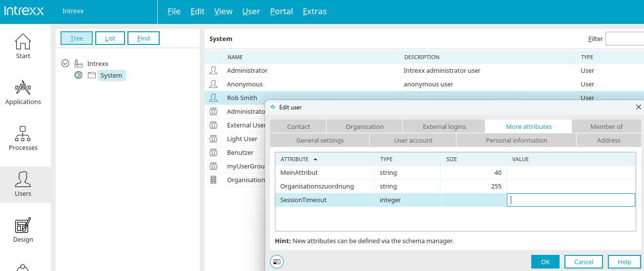Open the User menu
Screen dimensions: 644x271
251,11
